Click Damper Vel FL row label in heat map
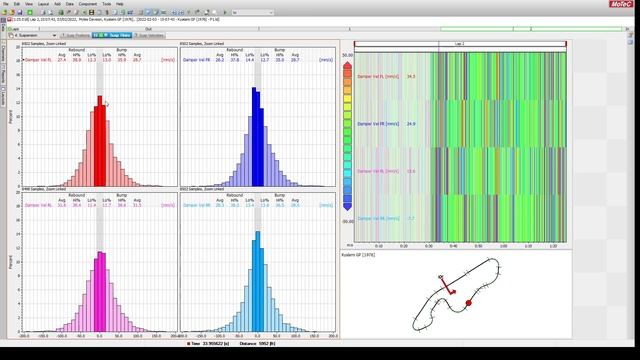 point(378,76)
